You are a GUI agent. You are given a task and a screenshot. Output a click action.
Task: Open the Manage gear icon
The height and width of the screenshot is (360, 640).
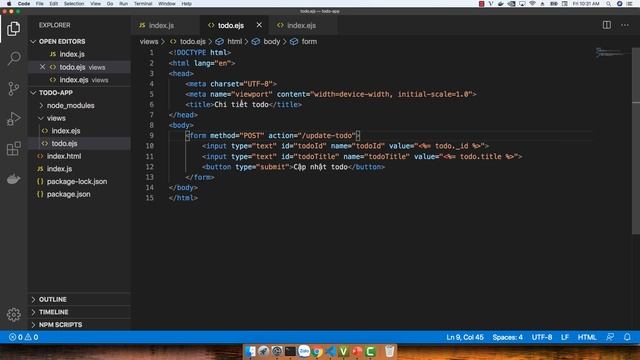coord(13,314)
